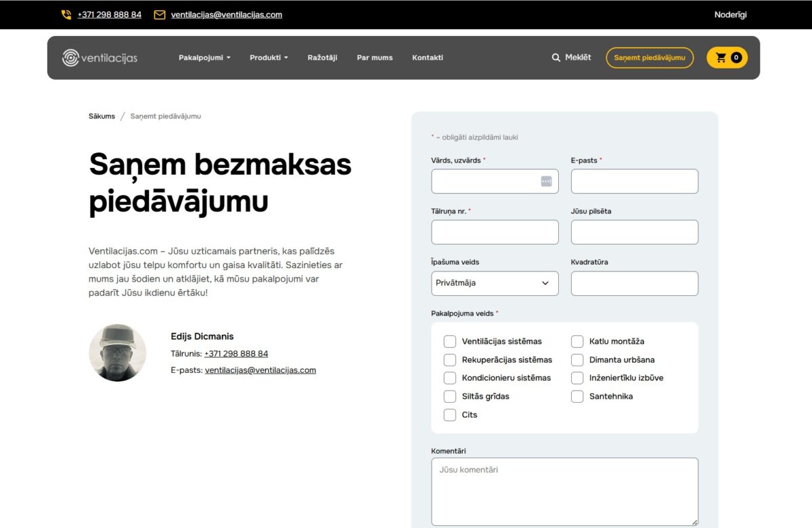This screenshot has height=528, width=812.
Task: Open the Īpašuma veids dropdown
Action: [495, 283]
